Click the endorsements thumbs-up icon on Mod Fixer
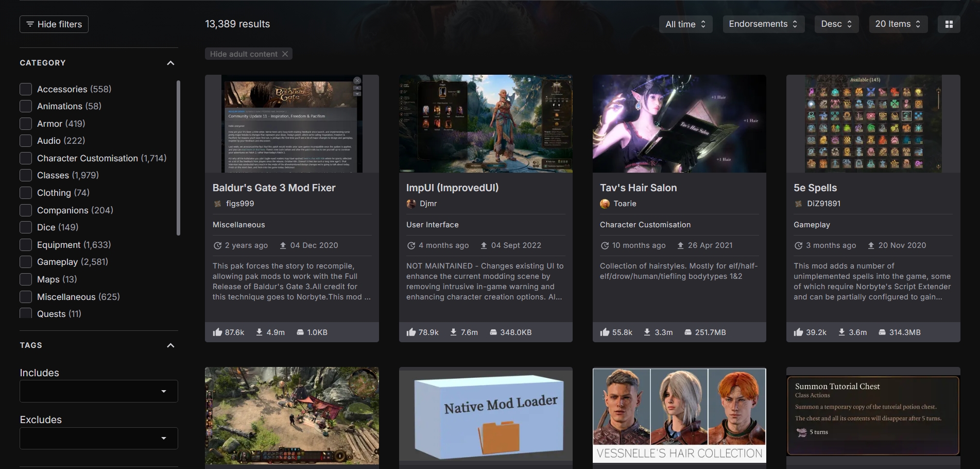This screenshot has height=469, width=980. [x=217, y=332]
